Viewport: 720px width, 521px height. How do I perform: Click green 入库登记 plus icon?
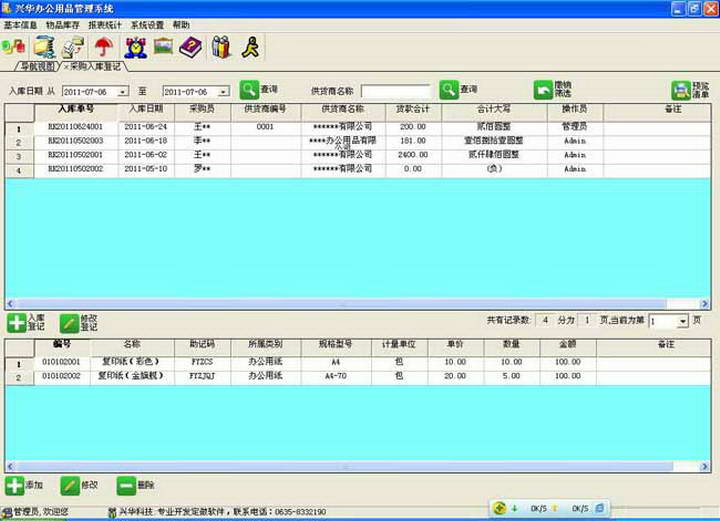click(x=16, y=322)
